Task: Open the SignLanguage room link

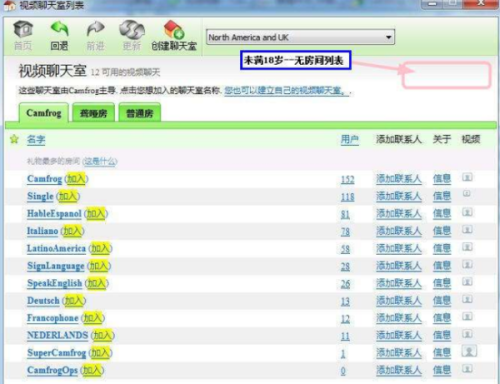Action: [x=56, y=266]
